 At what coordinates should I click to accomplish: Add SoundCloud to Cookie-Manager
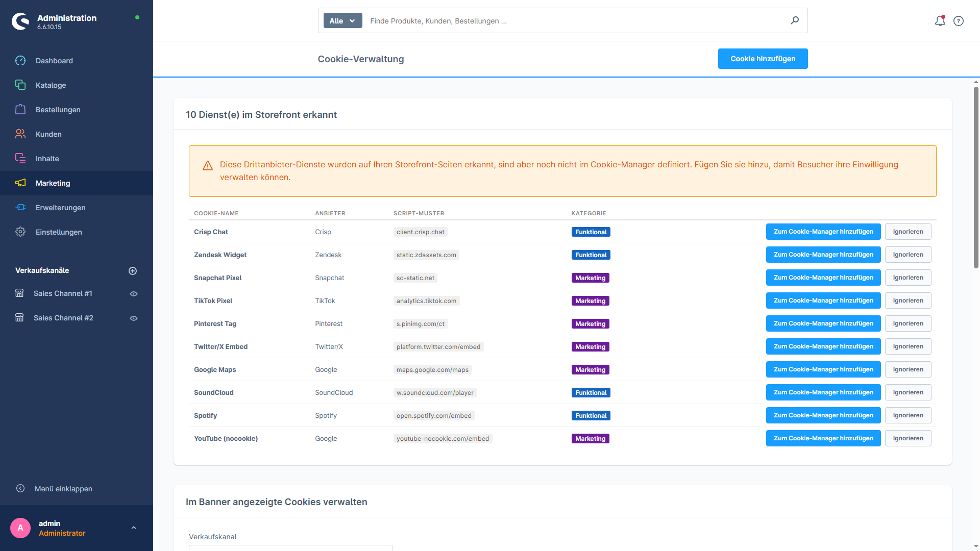[823, 392]
